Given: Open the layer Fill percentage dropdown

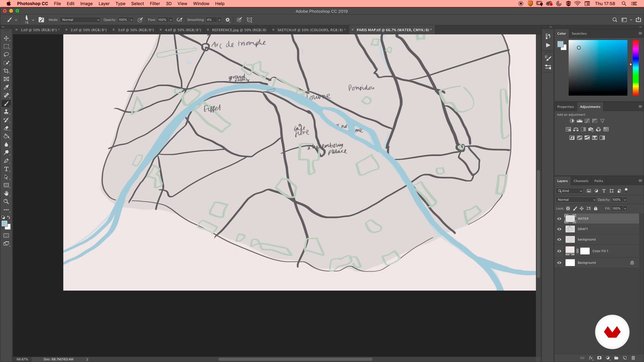Looking at the screenshot, I should pyautogui.click(x=625, y=208).
